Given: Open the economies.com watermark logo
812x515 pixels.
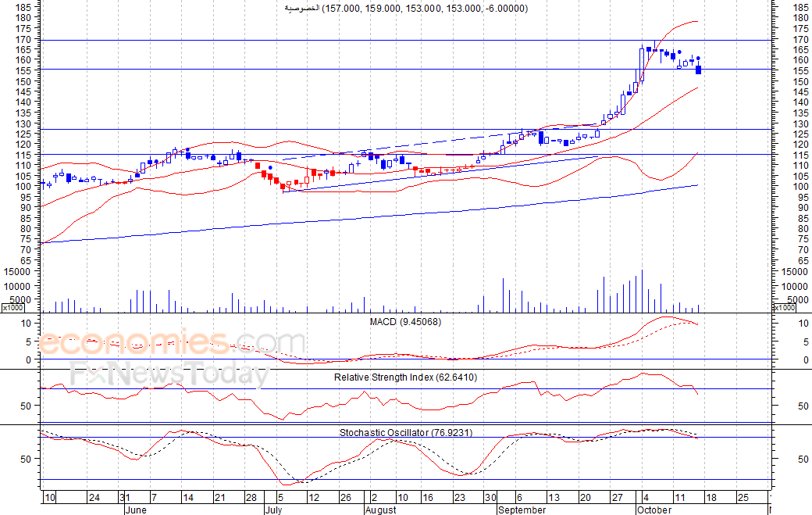Looking at the screenshot, I should coord(172,342).
